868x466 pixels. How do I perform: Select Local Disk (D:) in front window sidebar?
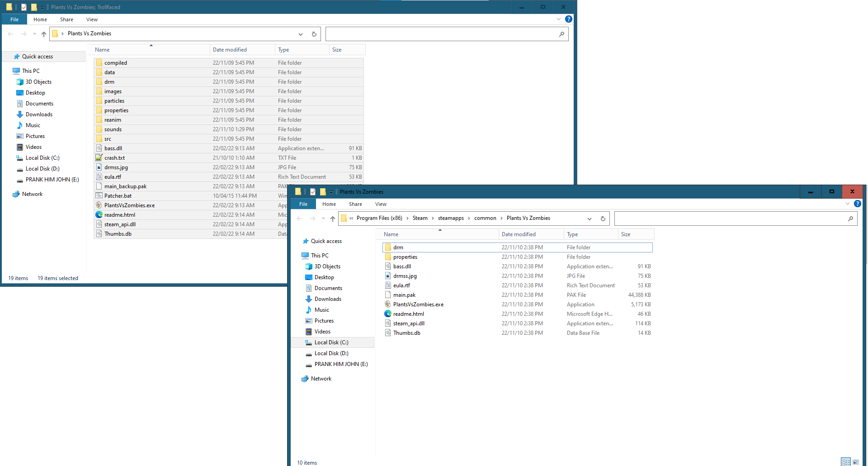pos(331,353)
